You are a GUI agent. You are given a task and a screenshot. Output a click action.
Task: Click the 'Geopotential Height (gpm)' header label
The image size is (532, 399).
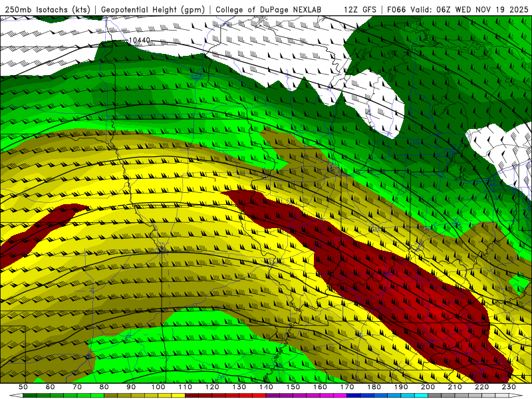(x=153, y=9)
